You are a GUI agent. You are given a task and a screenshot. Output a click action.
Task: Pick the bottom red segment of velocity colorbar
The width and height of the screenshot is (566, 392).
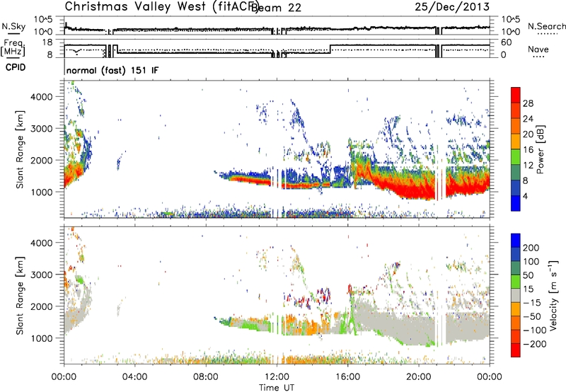point(516,350)
